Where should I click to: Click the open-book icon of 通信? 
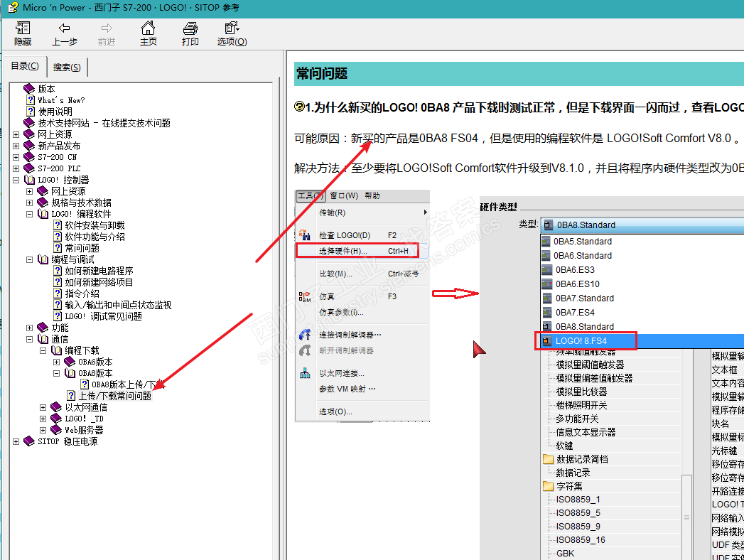pyautogui.click(x=43, y=339)
